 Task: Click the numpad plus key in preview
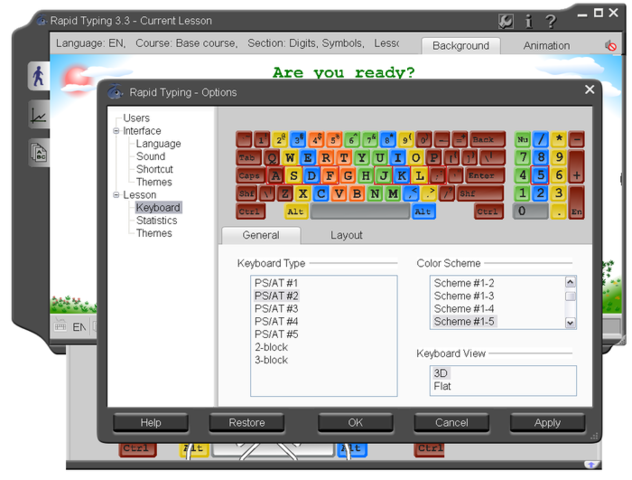point(576,166)
